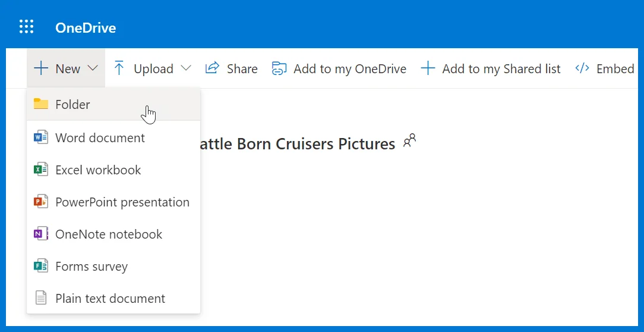Viewport: 644px width, 332px height.
Task: Click the Upload arrow icon
Action: (x=119, y=68)
